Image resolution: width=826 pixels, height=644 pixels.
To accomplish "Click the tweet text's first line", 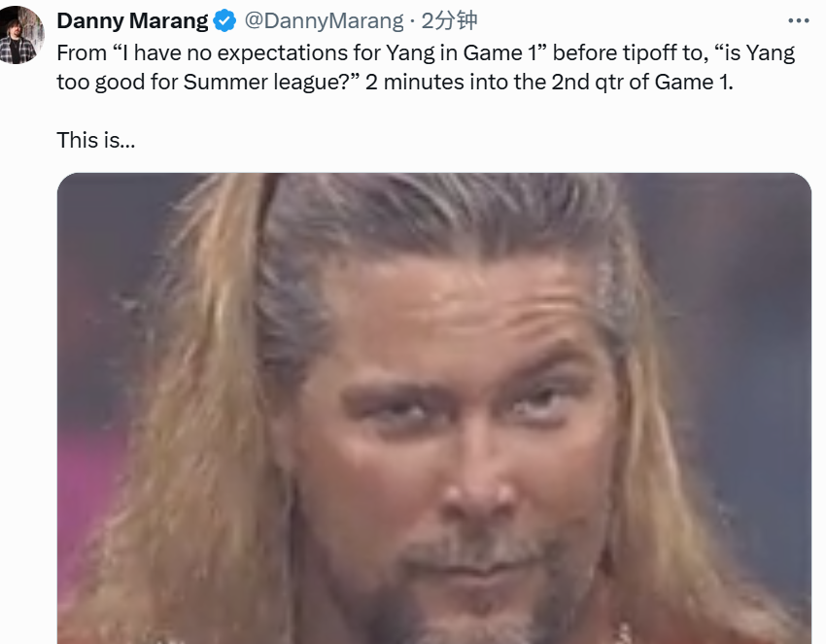I will (x=426, y=52).
